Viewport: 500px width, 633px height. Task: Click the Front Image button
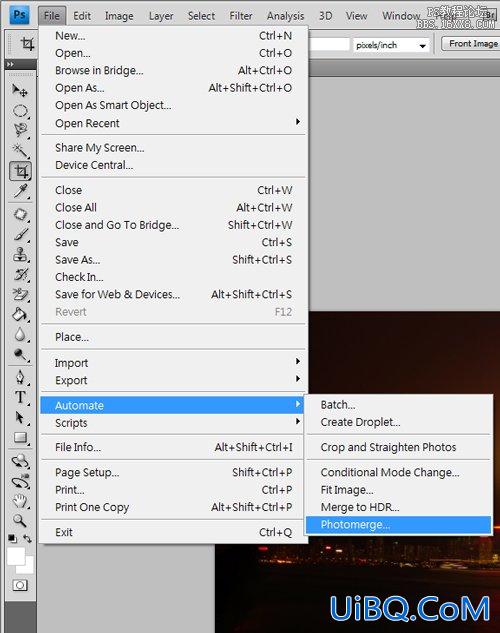click(471, 44)
